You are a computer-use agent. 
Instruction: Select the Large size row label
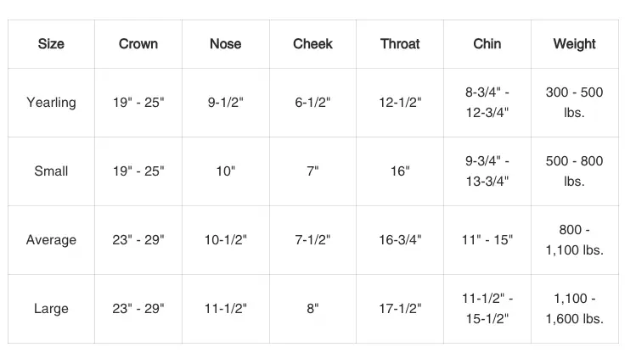tap(51, 309)
